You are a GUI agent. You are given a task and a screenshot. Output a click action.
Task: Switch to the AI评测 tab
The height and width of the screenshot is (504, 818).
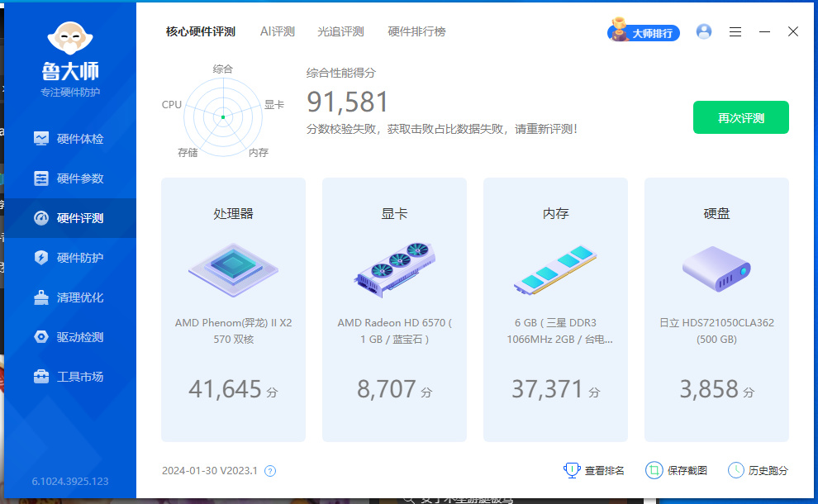coord(278,32)
